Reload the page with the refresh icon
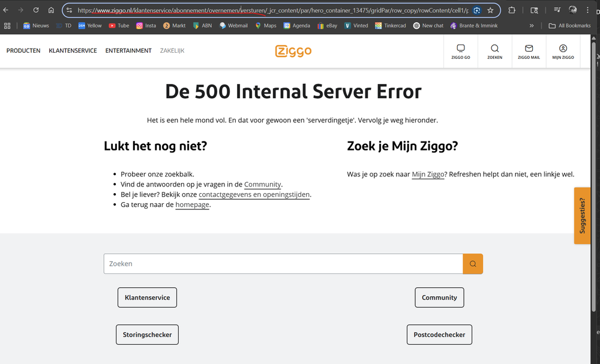This screenshot has width=600, height=364. (x=35, y=10)
